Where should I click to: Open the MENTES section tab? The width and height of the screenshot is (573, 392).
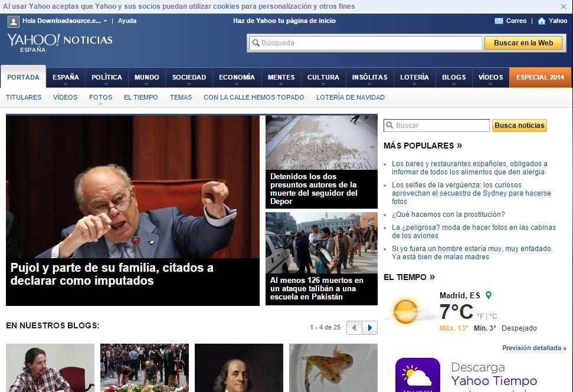click(x=281, y=77)
